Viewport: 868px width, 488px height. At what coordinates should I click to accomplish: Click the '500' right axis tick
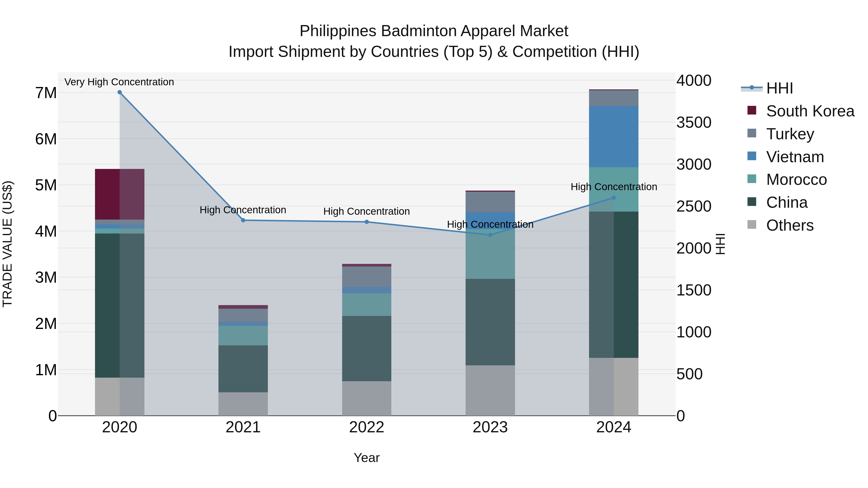690,374
